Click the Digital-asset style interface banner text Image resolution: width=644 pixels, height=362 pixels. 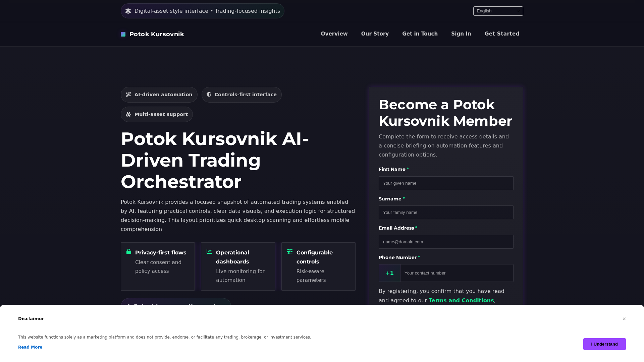click(x=207, y=11)
